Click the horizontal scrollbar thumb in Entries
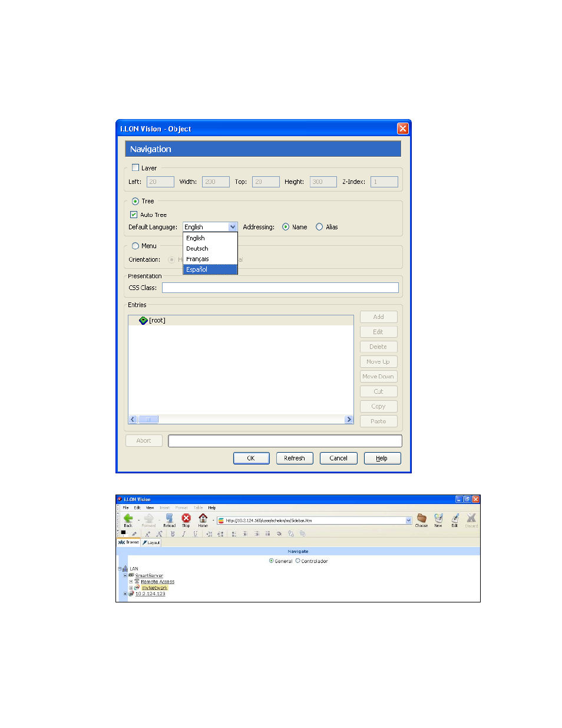This screenshot has height=728, width=562. click(148, 420)
